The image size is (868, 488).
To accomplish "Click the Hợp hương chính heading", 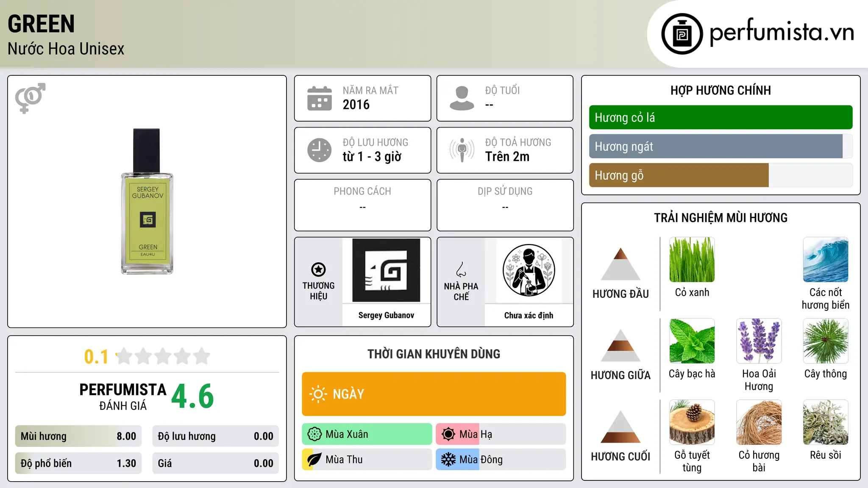I will 721,90.
